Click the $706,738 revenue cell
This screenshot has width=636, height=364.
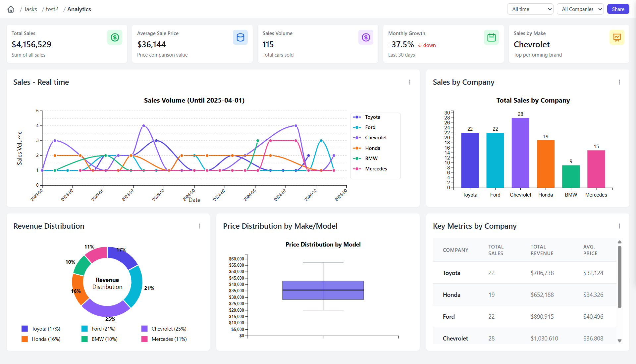pyautogui.click(x=542, y=273)
